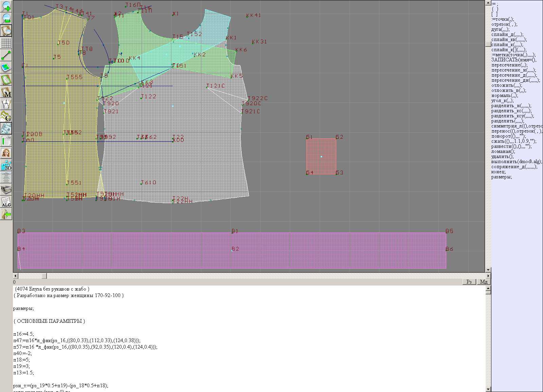The width and height of the screenshot is (543, 392).
Task: Click the Рз button
Action: coord(469,282)
